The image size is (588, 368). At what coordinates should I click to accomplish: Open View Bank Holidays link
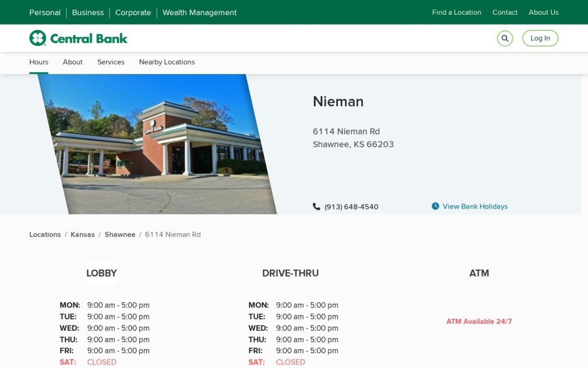475,207
